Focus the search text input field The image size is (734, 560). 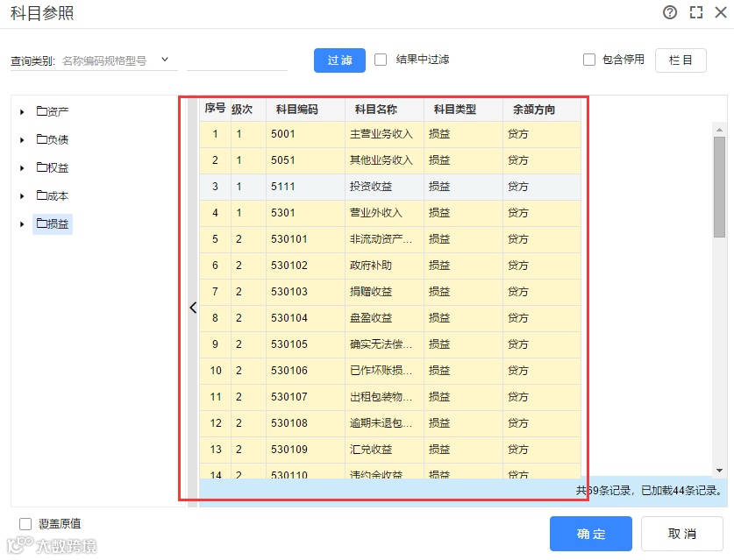click(237, 60)
